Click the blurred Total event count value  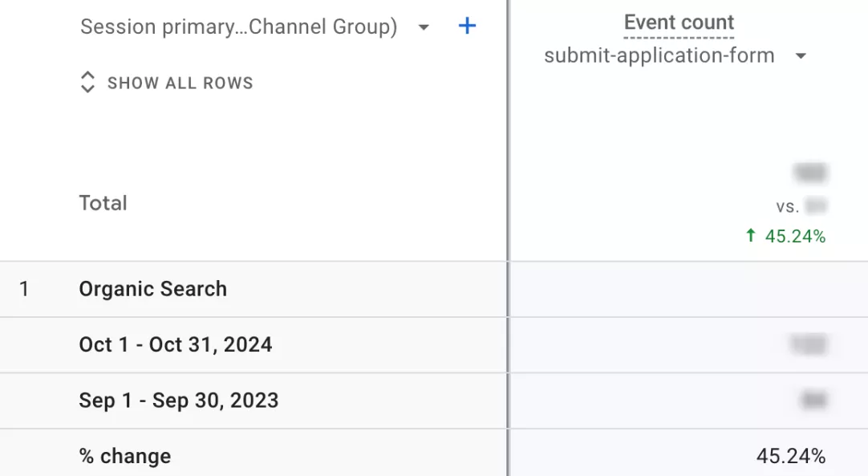pos(809,173)
